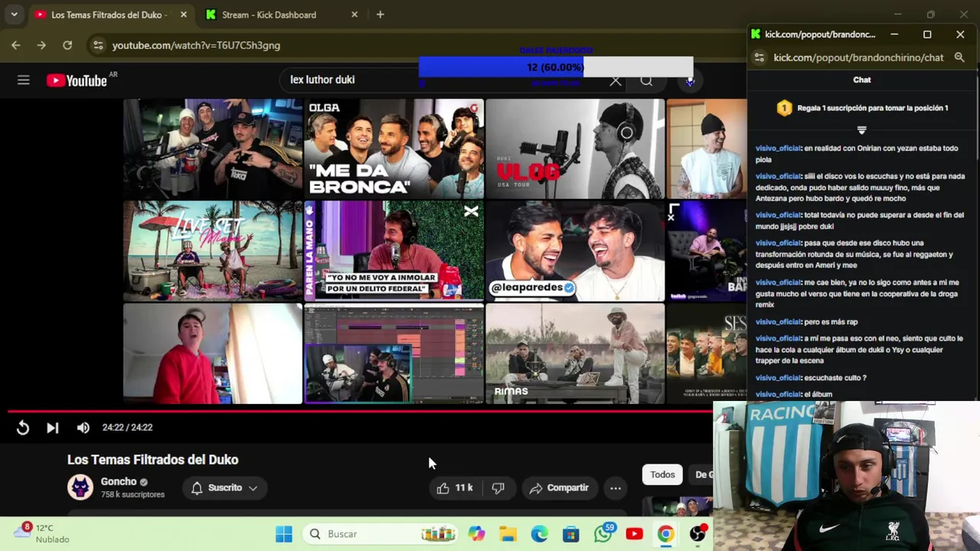The image size is (980, 551).
Task: Click the Chat header in Kick popout
Action: (x=862, y=80)
